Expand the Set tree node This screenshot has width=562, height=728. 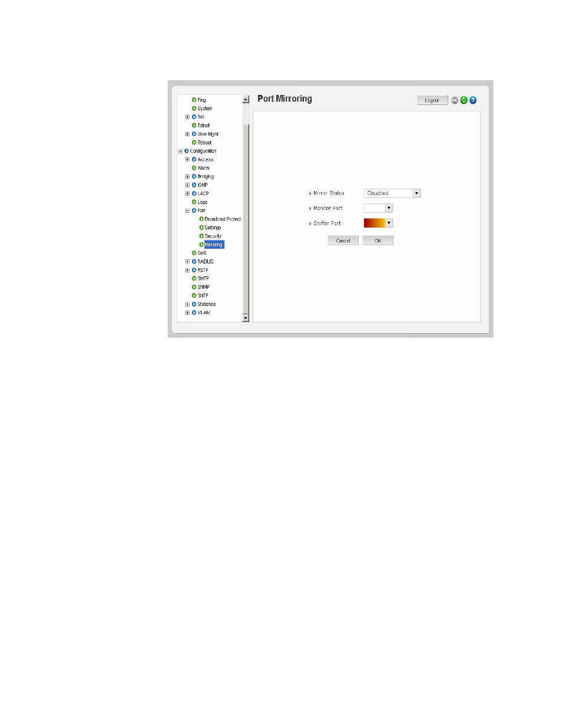pyautogui.click(x=187, y=117)
